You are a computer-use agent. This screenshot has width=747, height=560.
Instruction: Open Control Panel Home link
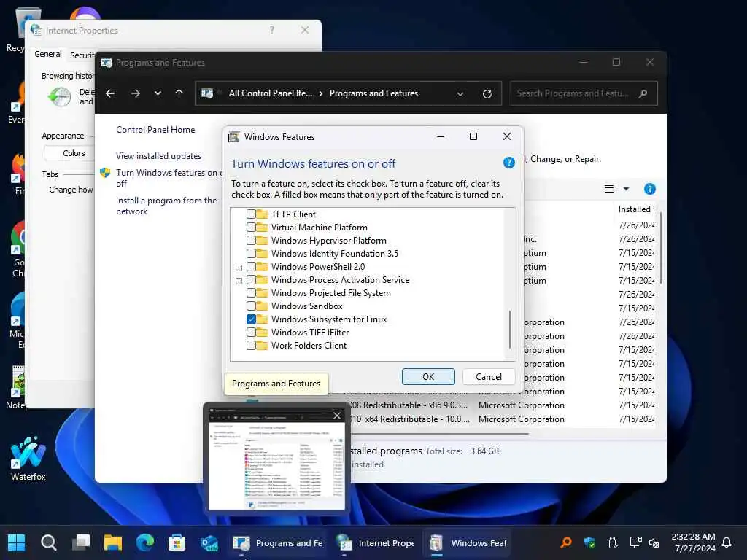(x=155, y=130)
